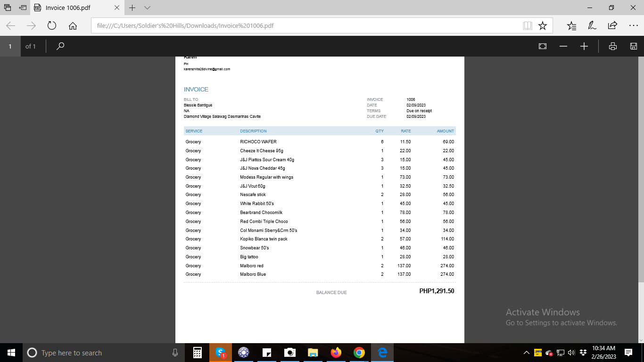Click the INVOICE heading in the PDF
Screen dimensions: 644x362
[x=196, y=89]
